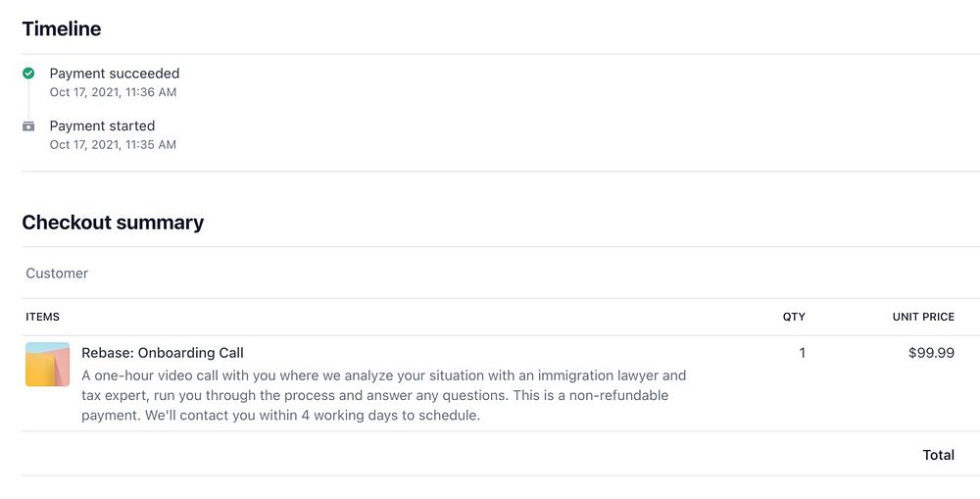Click the UNIT PRICE column header
This screenshot has height=499, width=980.
(x=923, y=317)
